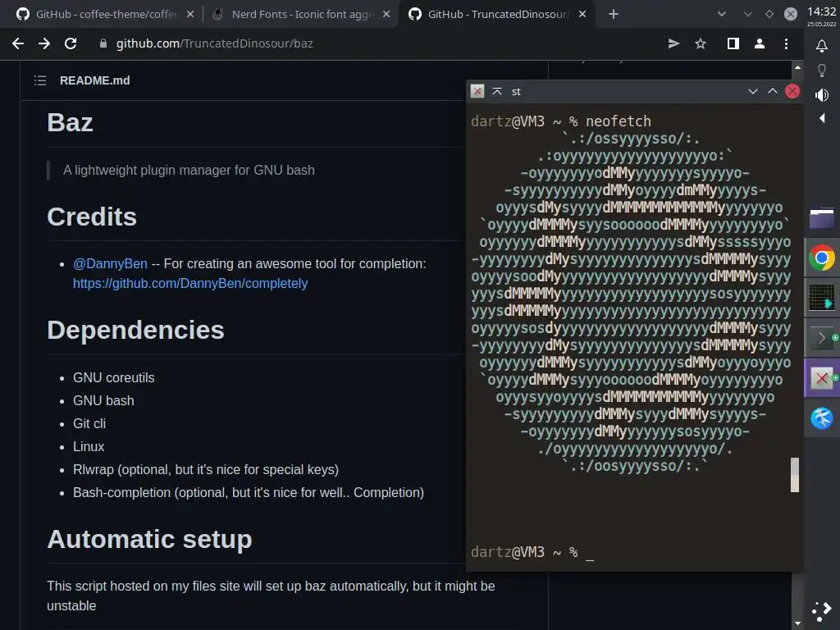Viewport: 840px width, 630px height.
Task: Open the Chrome three-dot menu
Action: pyautogui.click(x=786, y=44)
